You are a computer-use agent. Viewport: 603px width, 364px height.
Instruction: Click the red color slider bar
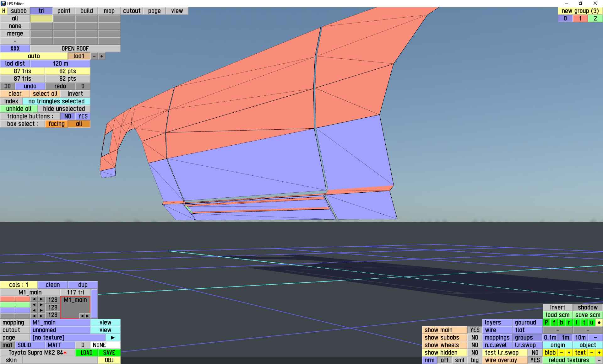[x=15, y=299]
